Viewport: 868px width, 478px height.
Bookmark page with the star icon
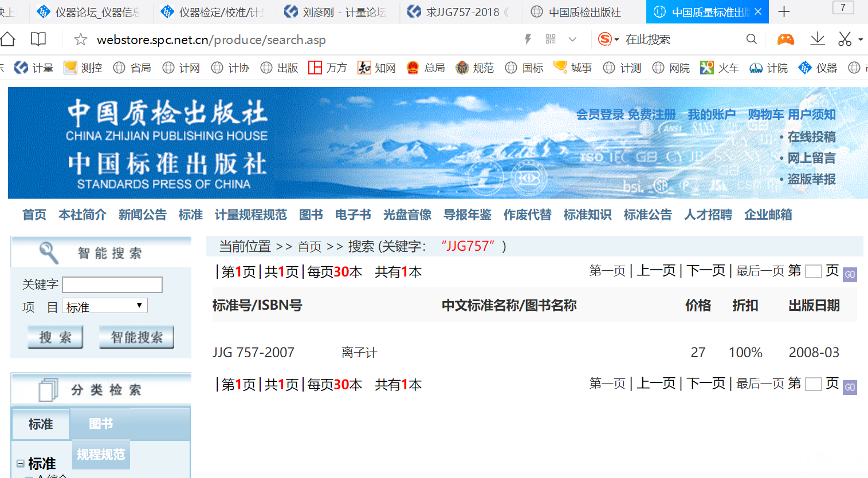pos(81,39)
